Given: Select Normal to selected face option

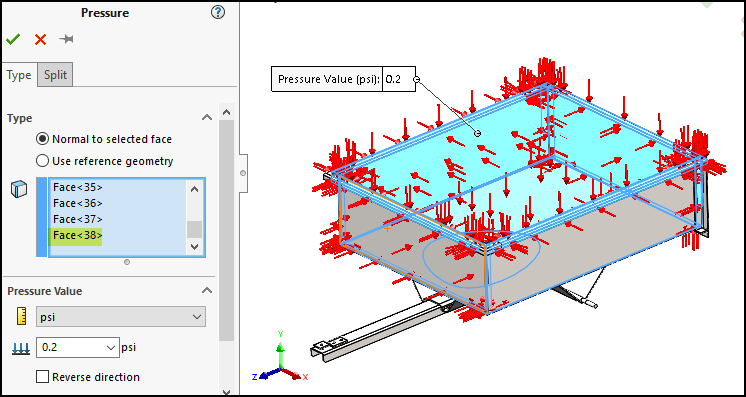Looking at the screenshot, I should click(x=43, y=139).
